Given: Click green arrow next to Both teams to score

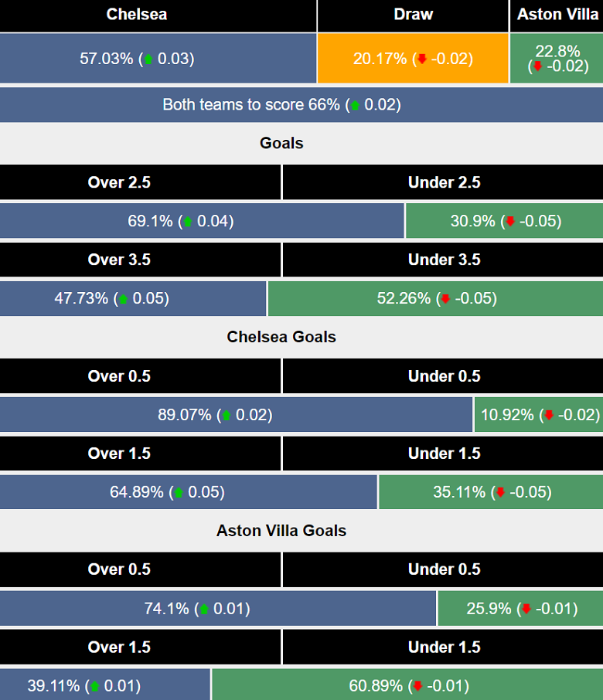Looking at the screenshot, I should click(x=355, y=105).
